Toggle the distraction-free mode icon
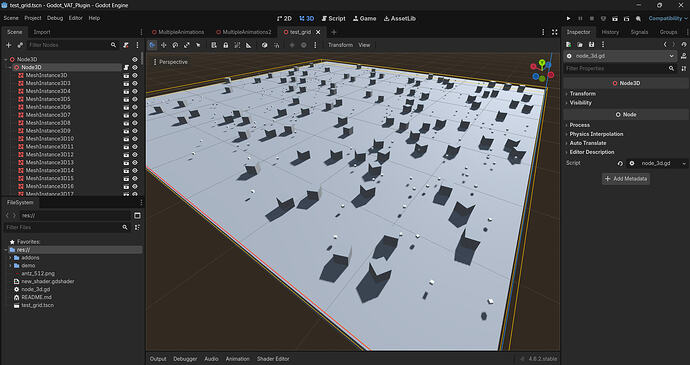The height and width of the screenshot is (365, 690). [554, 32]
